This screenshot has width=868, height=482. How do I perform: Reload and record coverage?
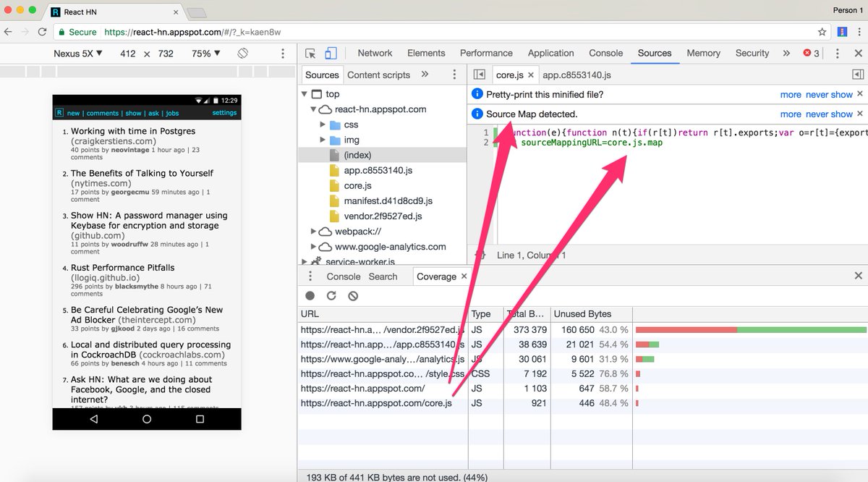point(331,296)
